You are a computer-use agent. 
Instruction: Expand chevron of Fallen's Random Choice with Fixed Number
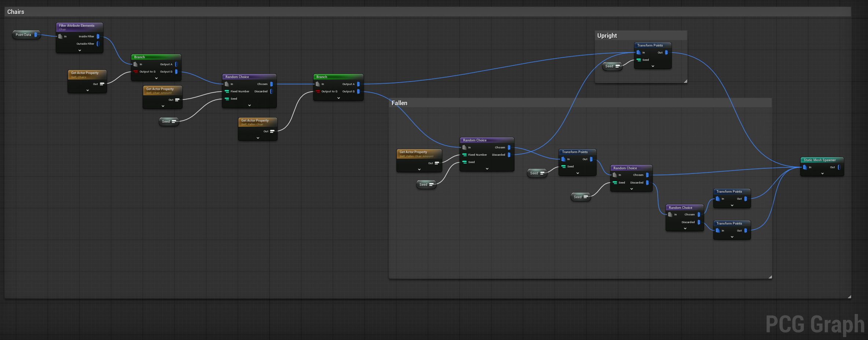tap(487, 169)
